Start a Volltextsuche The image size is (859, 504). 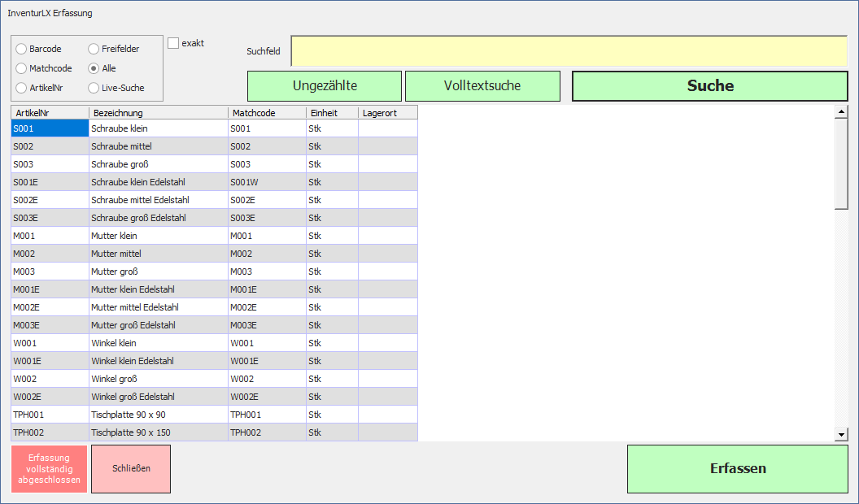pyautogui.click(x=482, y=86)
